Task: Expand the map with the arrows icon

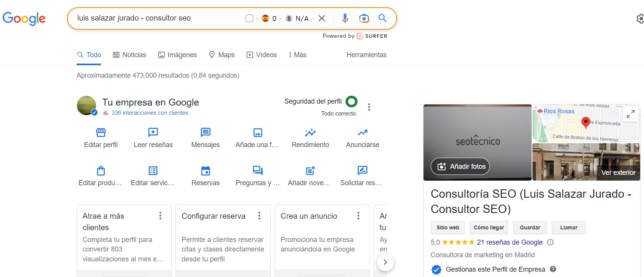Action: tap(631, 114)
